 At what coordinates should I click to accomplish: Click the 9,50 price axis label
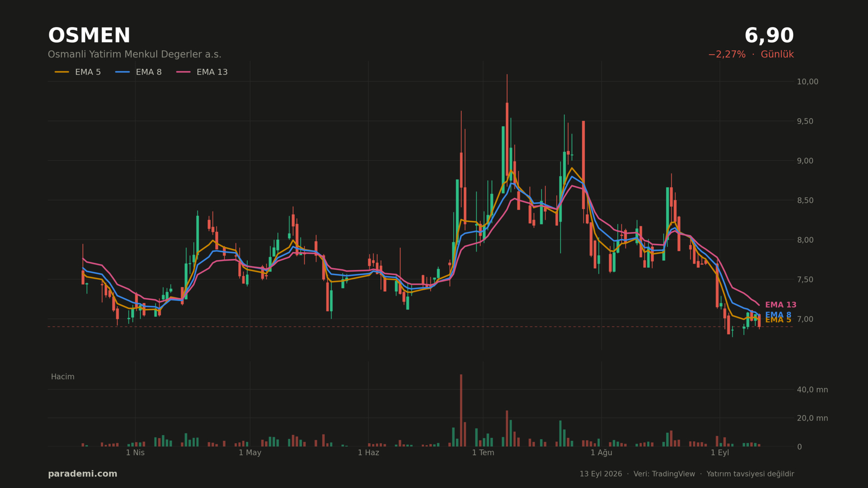[x=805, y=121]
